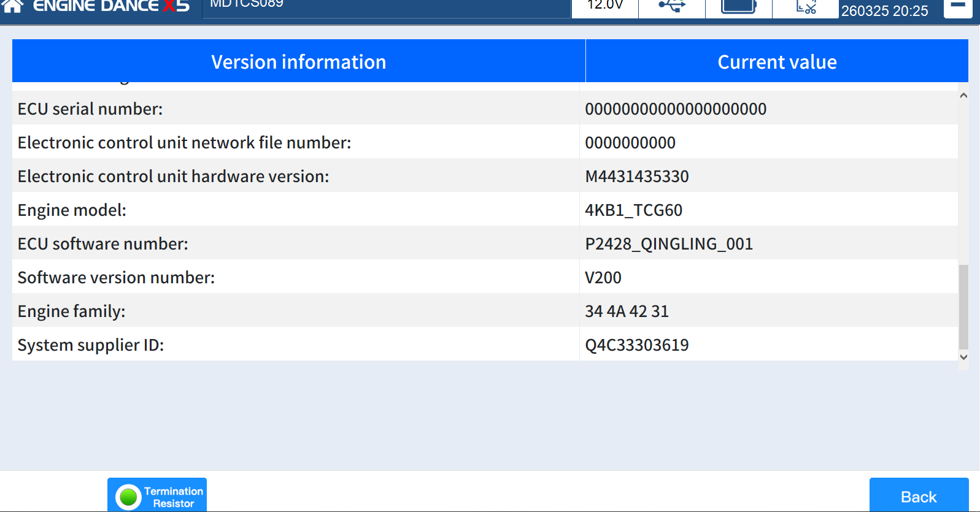Screen dimensions: 980x512
Task: Click the USB connection status icon
Action: click(x=671, y=7)
